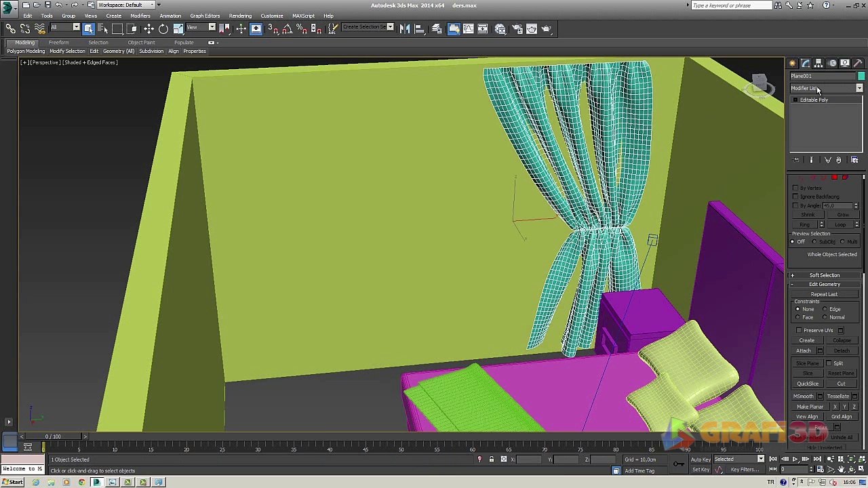Switch to the Utilities command panel
This screenshot has height=488, width=868.
pyautogui.click(x=858, y=63)
